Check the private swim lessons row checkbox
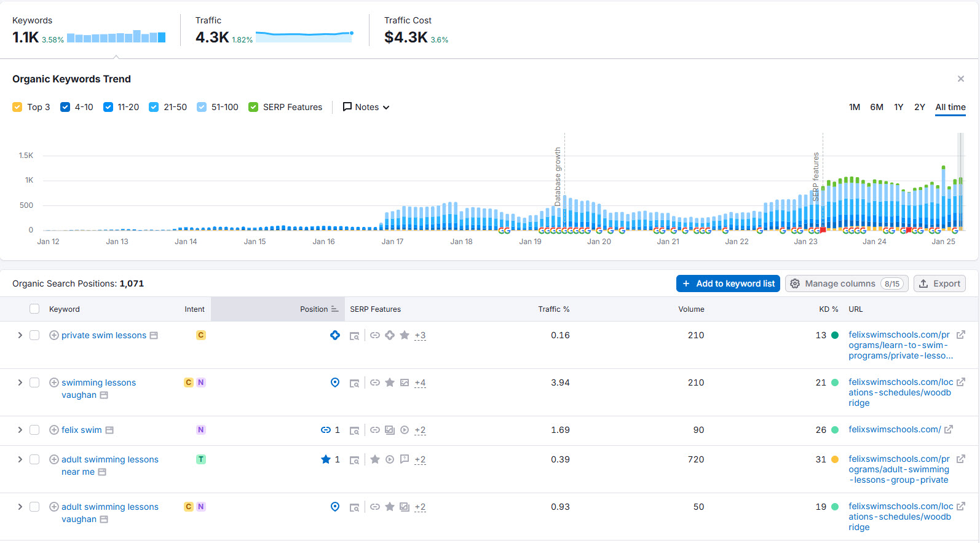980x543 pixels. click(34, 335)
